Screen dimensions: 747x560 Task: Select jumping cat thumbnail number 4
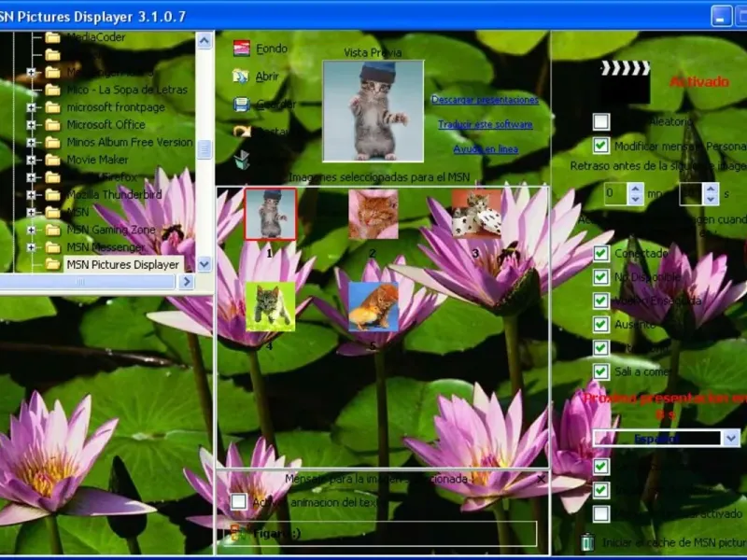point(270,306)
